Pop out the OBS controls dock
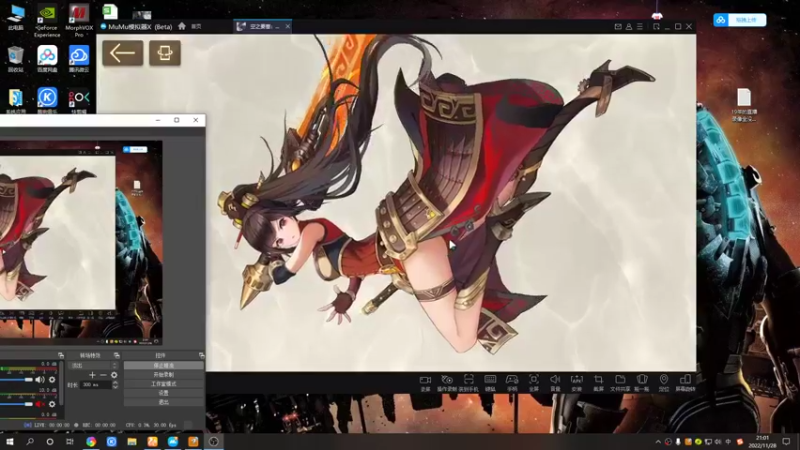The image size is (800, 450). [202, 355]
